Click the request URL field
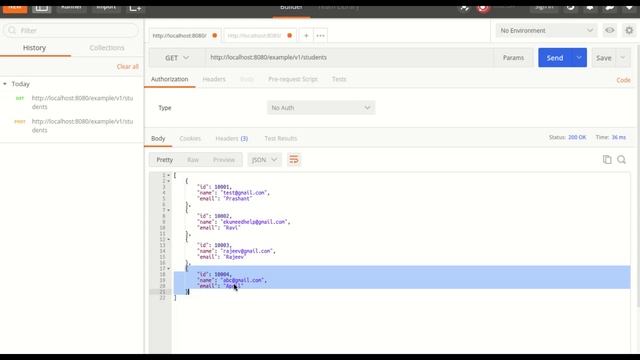Viewport: 640px width, 360px height. pos(349,58)
